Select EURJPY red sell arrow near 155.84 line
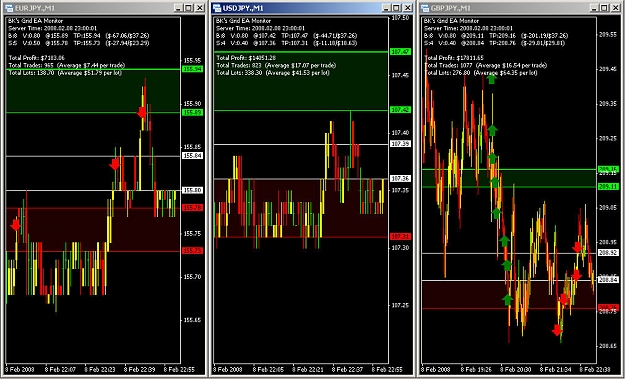The width and height of the screenshot is (625, 379). click(x=115, y=164)
